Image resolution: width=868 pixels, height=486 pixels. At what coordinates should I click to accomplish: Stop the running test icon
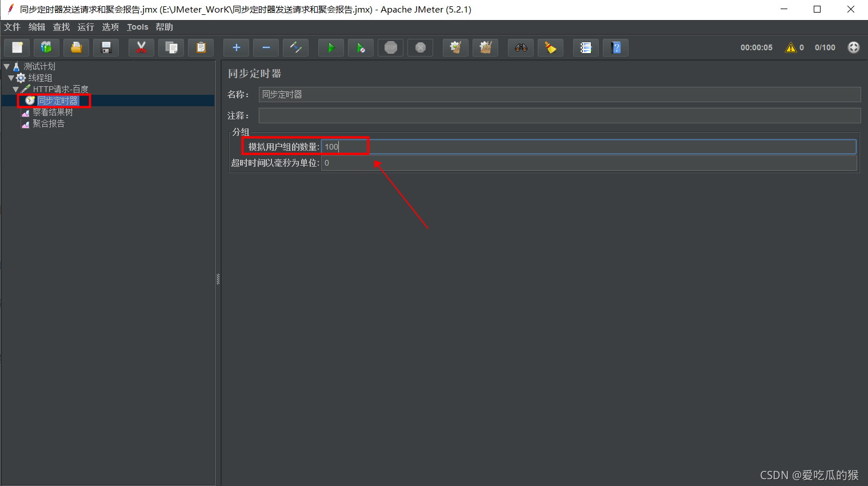[x=391, y=47]
